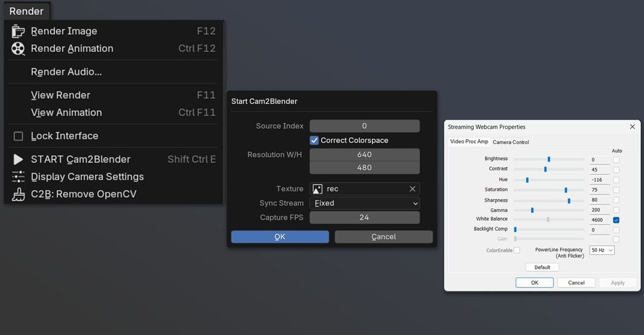Click the blue OK button in Start Cam2Blender
The image size is (644, 335).
click(x=279, y=237)
